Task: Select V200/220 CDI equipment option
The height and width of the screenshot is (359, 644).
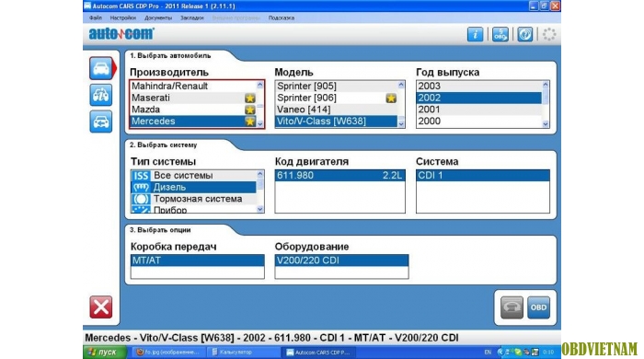Action: (x=341, y=261)
